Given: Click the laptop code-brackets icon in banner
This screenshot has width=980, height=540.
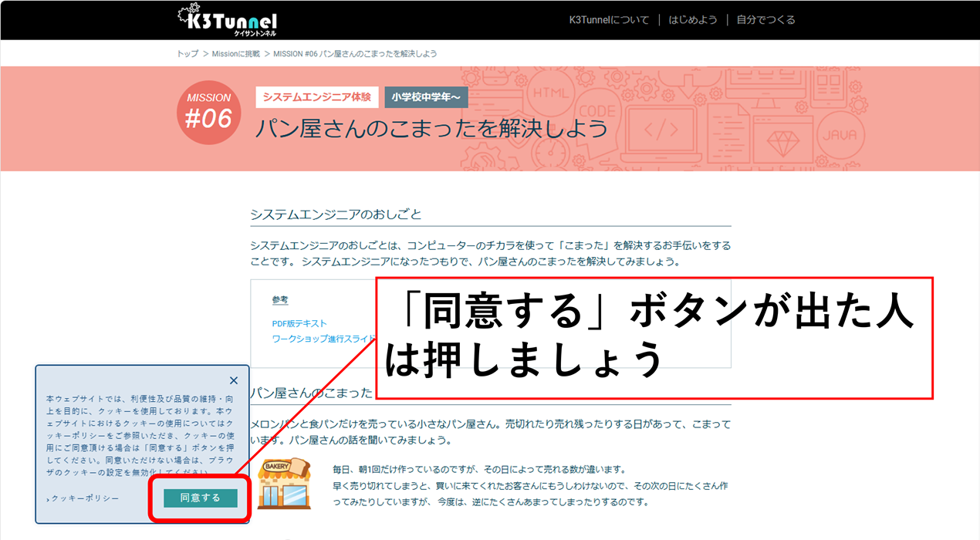Looking at the screenshot, I should (x=661, y=131).
